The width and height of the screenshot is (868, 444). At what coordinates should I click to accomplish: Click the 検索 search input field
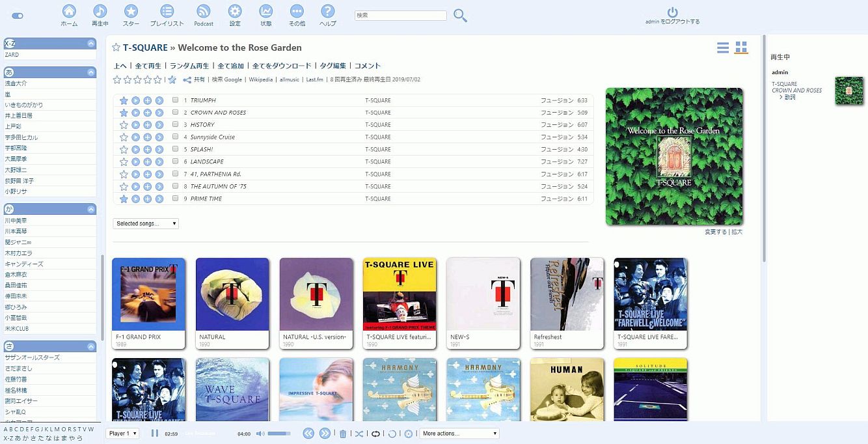point(401,16)
